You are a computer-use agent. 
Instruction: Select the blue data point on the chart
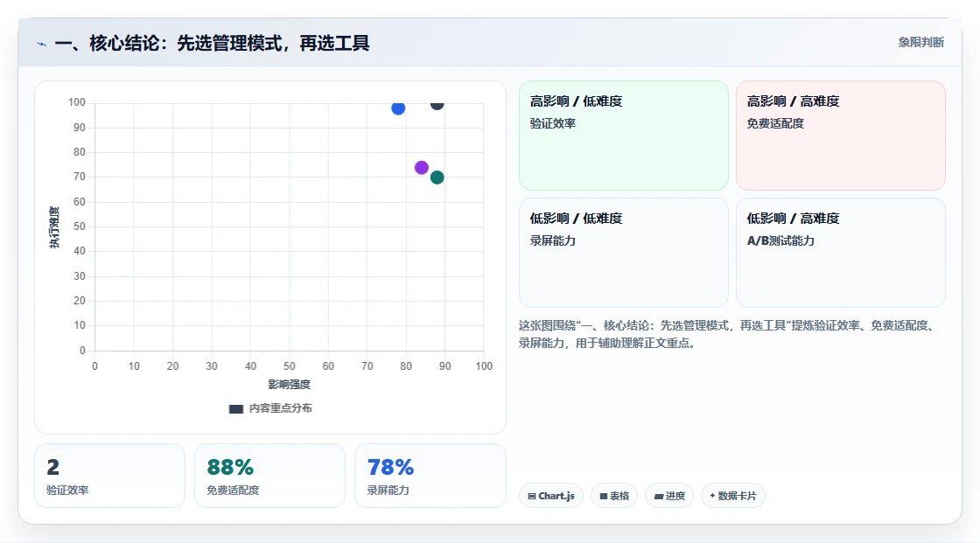398,108
